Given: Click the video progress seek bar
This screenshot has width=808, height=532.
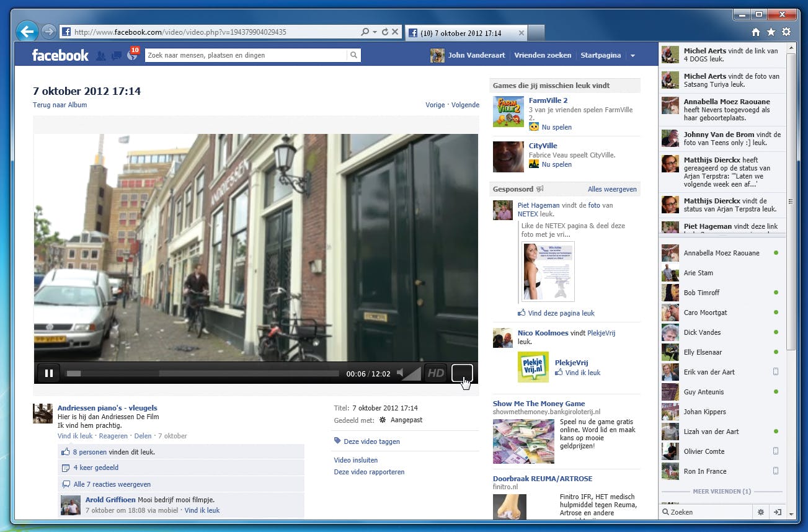Looking at the screenshot, I should (x=203, y=373).
